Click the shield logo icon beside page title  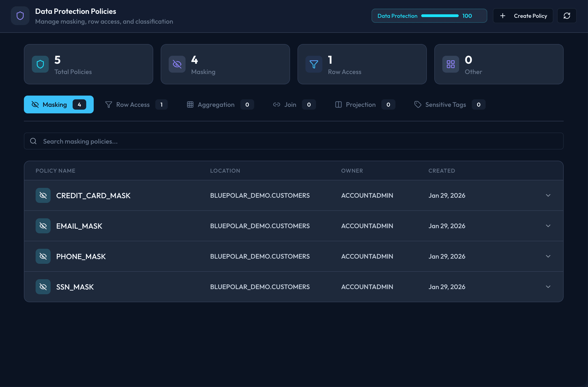tap(20, 16)
